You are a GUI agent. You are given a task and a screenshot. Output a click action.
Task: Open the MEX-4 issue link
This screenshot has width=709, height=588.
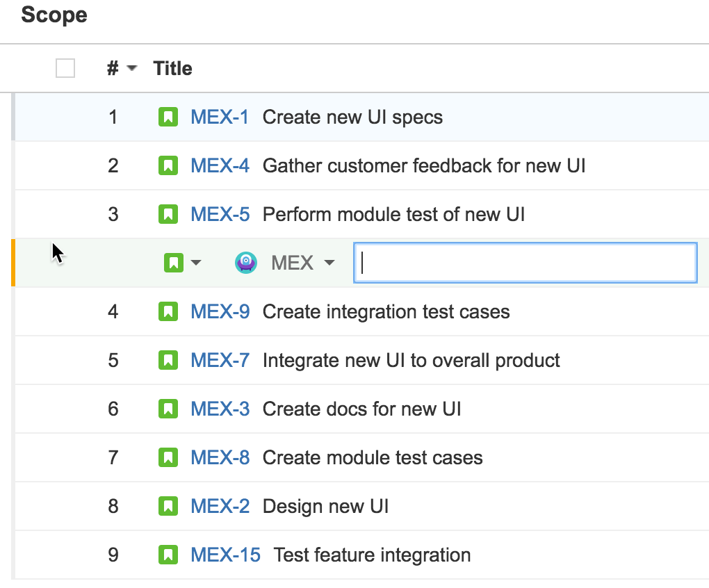pos(220,165)
